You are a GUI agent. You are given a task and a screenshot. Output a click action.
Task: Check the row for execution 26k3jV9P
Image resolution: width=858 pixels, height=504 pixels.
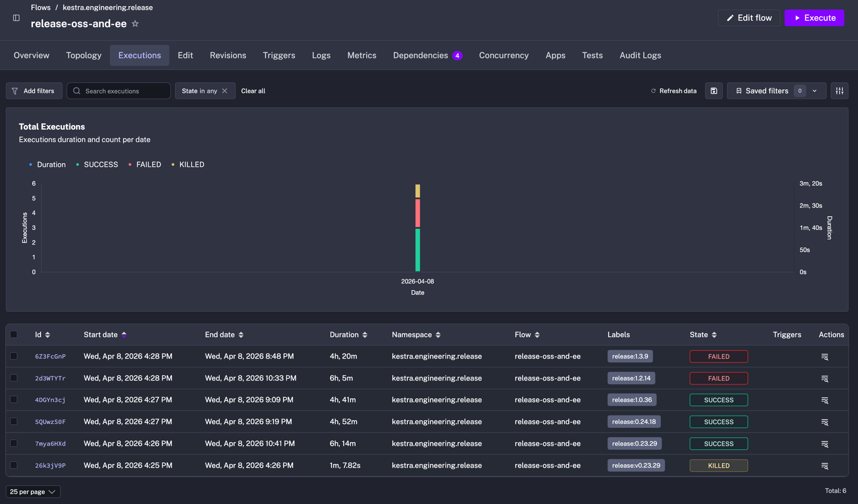click(x=14, y=465)
